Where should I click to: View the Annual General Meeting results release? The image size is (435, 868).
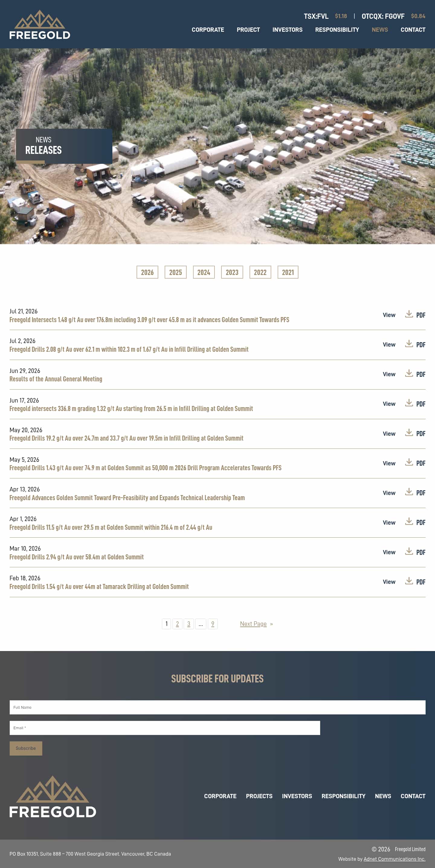389,374
